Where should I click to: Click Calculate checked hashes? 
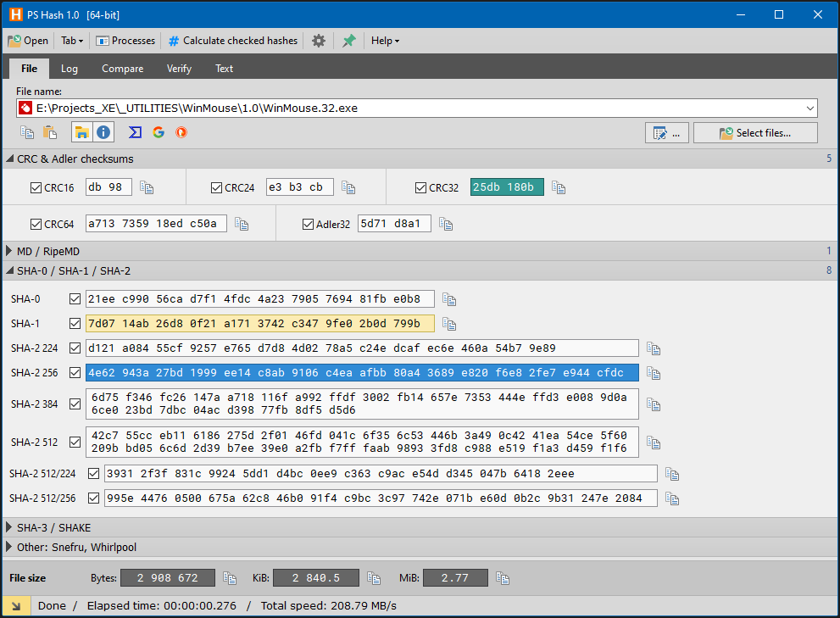(x=233, y=41)
